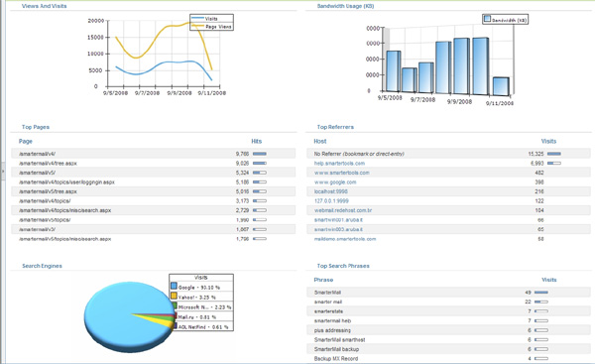Viewport: 595px width, 364px height.
Task: Click the Google blue legend swatch
Action: point(174,286)
